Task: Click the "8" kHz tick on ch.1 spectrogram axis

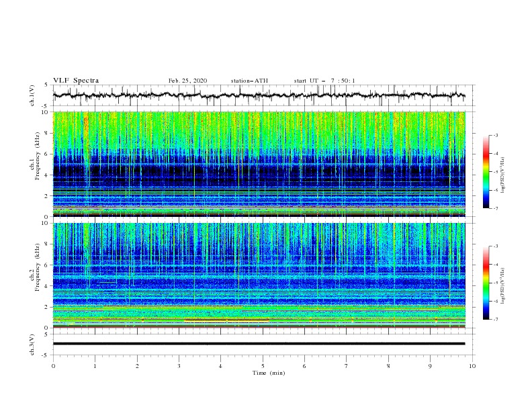Action: tap(47, 133)
